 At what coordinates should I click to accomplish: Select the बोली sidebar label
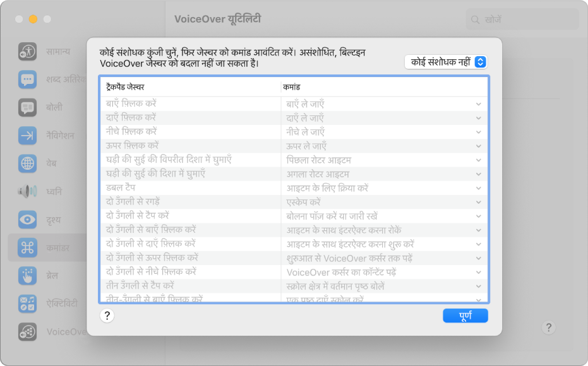tap(54, 107)
